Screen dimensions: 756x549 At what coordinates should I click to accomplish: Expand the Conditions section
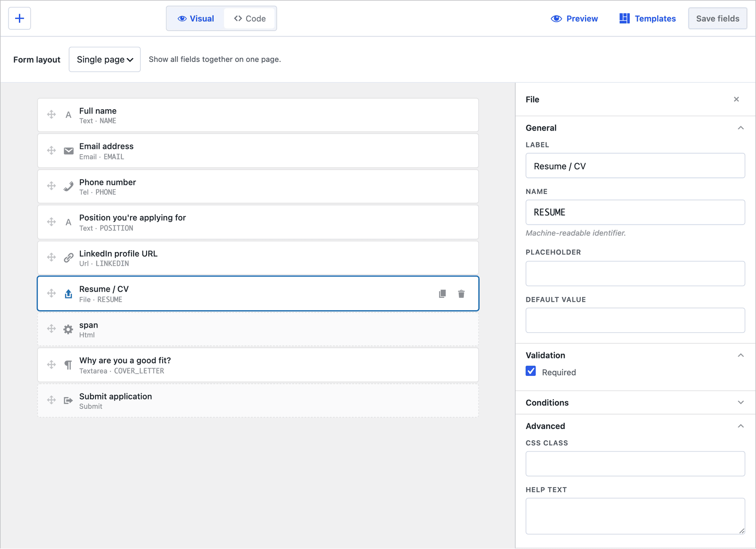tap(740, 403)
